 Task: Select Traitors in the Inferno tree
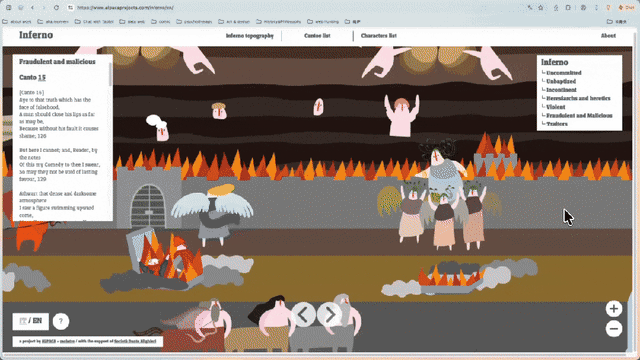(x=557, y=124)
